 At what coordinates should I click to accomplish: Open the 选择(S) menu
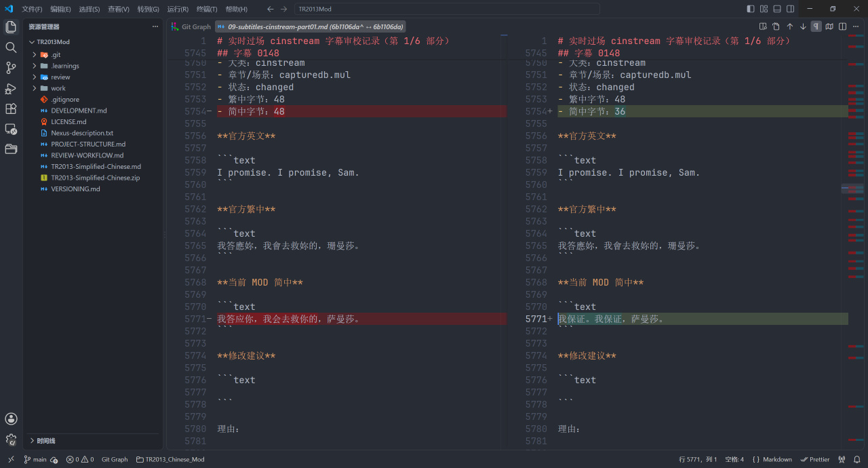point(89,9)
